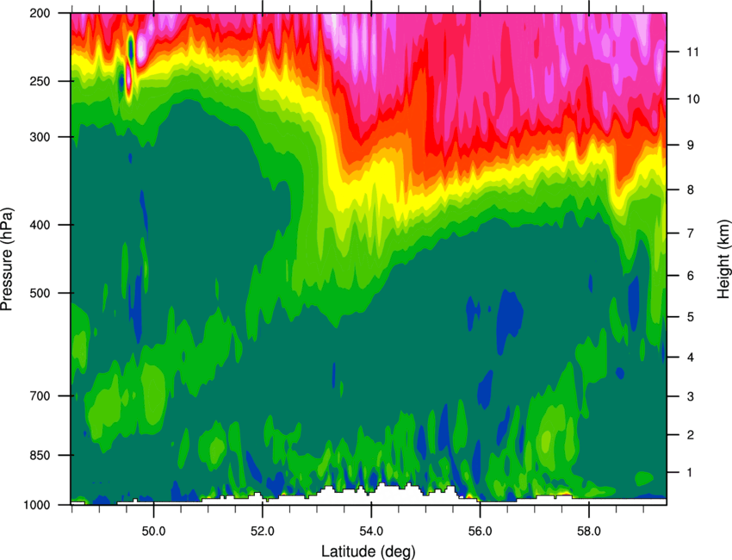Pick the 11 km height label

pyautogui.click(x=693, y=52)
